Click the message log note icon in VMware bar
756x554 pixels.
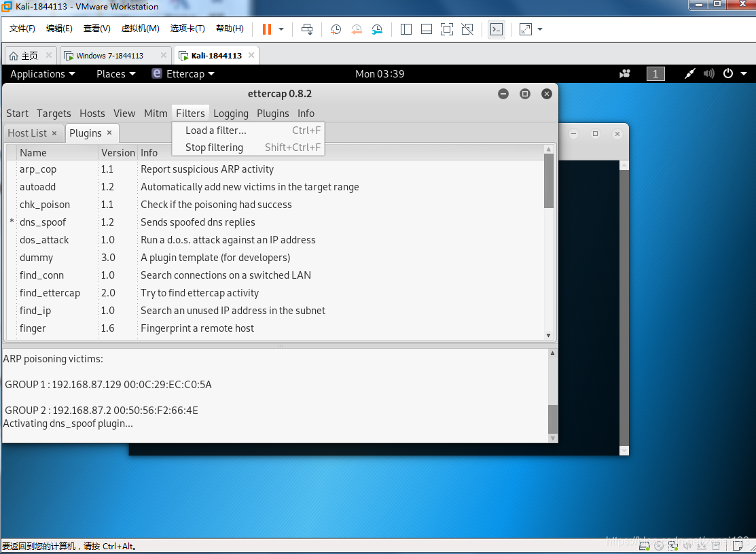pos(738,546)
